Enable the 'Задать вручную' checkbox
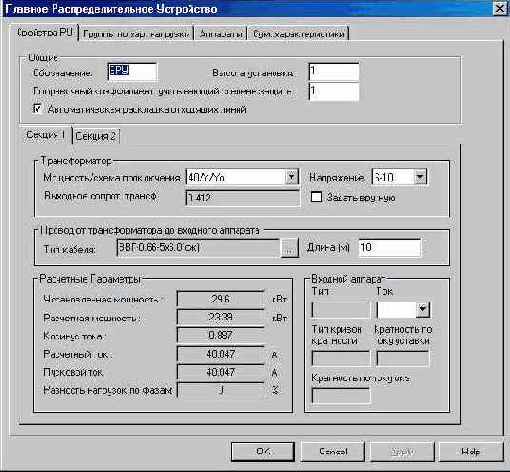The width and height of the screenshot is (510, 472). pyautogui.click(x=316, y=197)
